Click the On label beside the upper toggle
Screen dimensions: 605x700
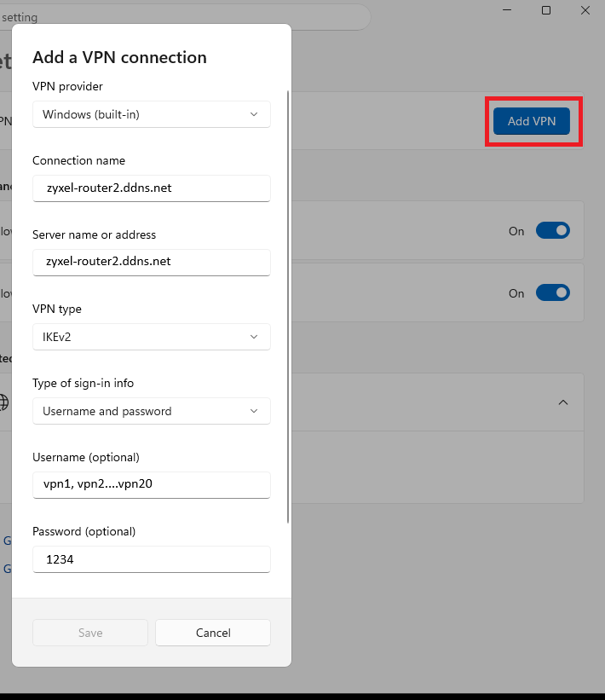coord(516,231)
